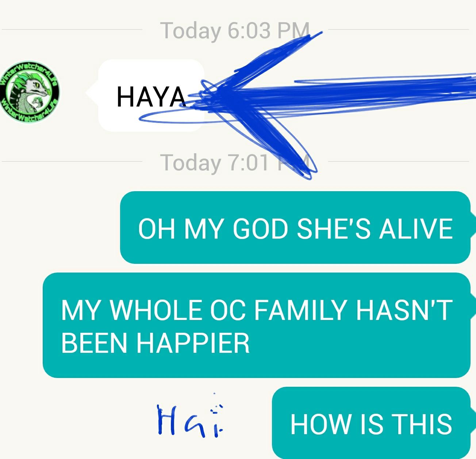Tap the Today 6:03 PM timestamp

[235, 30]
